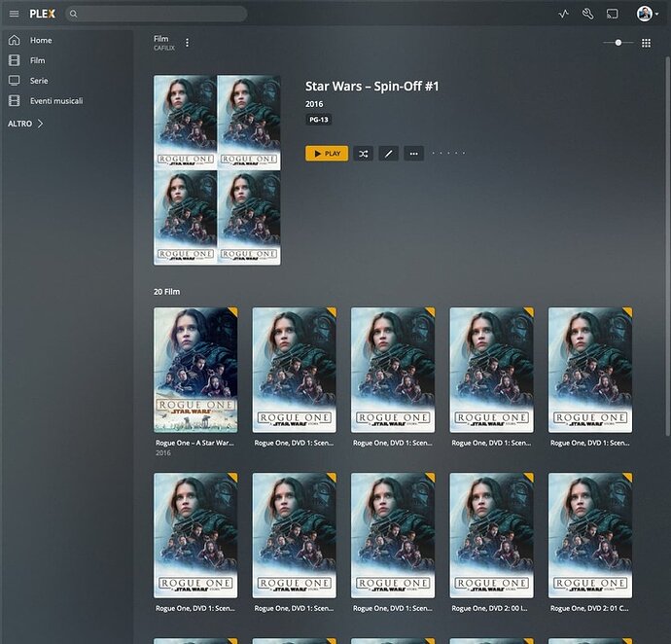671x644 pixels.
Task: Open Rogue One – A Star Wars poster
Action: point(195,370)
